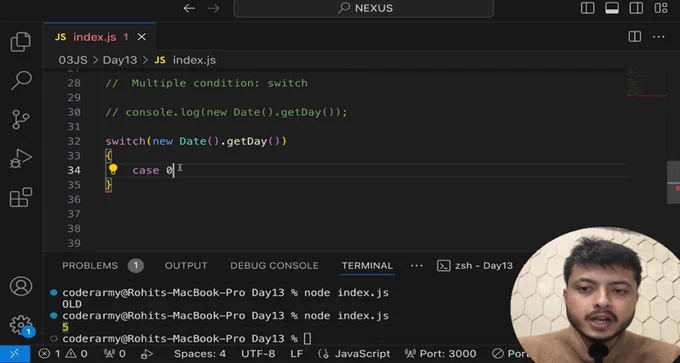Click the code minimap preview
This screenshot has height=363, width=680.
[646, 82]
